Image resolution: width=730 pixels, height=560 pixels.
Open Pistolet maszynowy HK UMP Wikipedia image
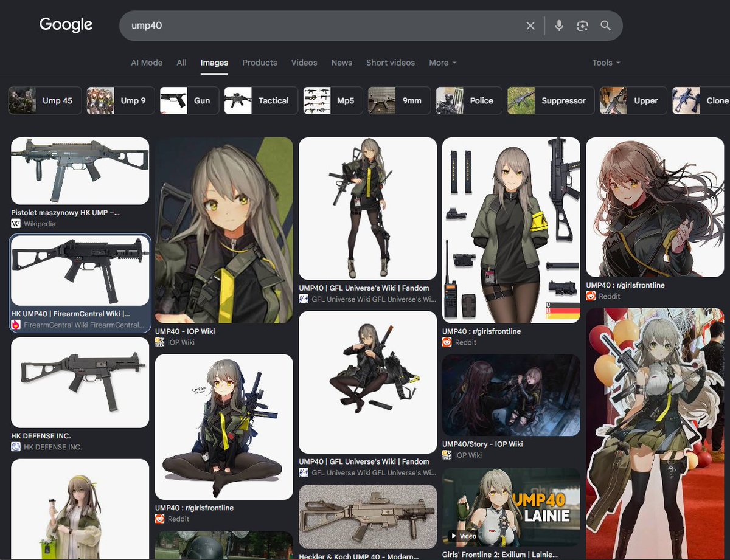click(x=80, y=171)
